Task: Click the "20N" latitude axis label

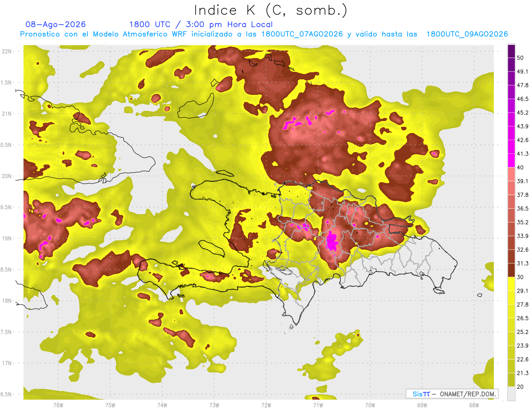Action: pyautogui.click(x=8, y=176)
